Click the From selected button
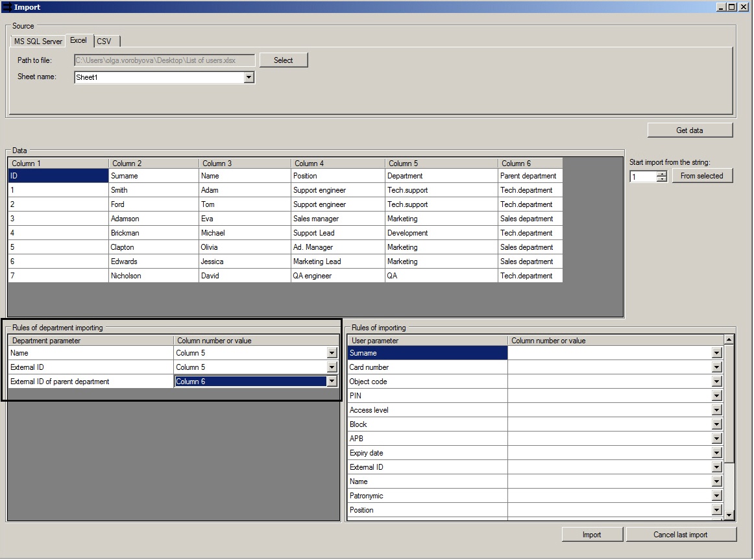The height and width of the screenshot is (560, 754). pyautogui.click(x=702, y=176)
